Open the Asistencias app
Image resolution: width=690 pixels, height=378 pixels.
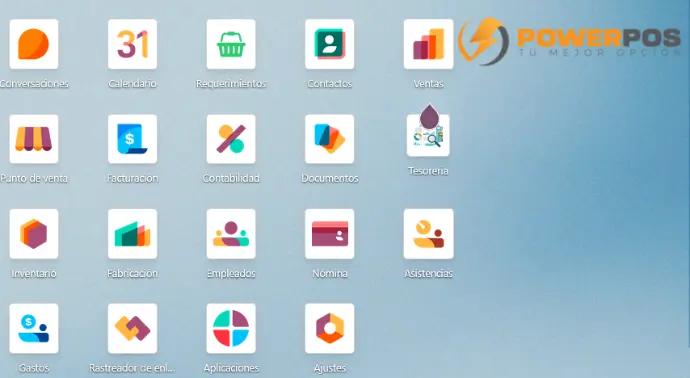click(428, 234)
